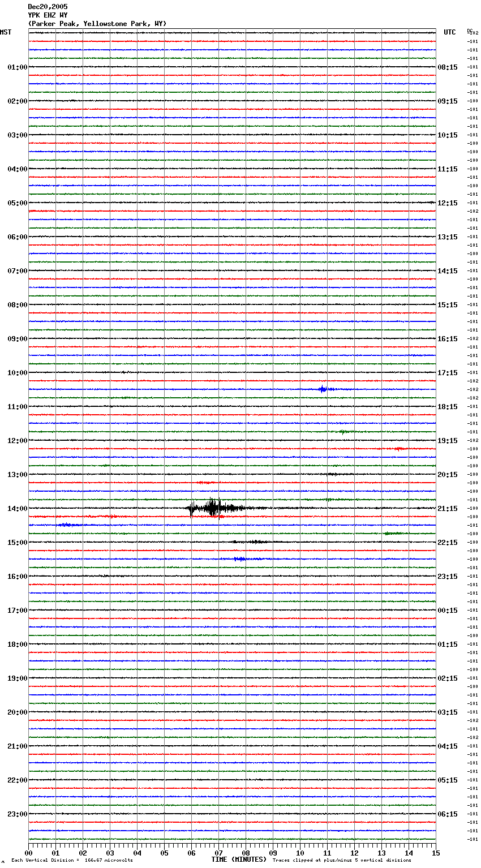Select the 03:00 MST hour label
This screenshot has width=481, height=868.
click(18, 135)
